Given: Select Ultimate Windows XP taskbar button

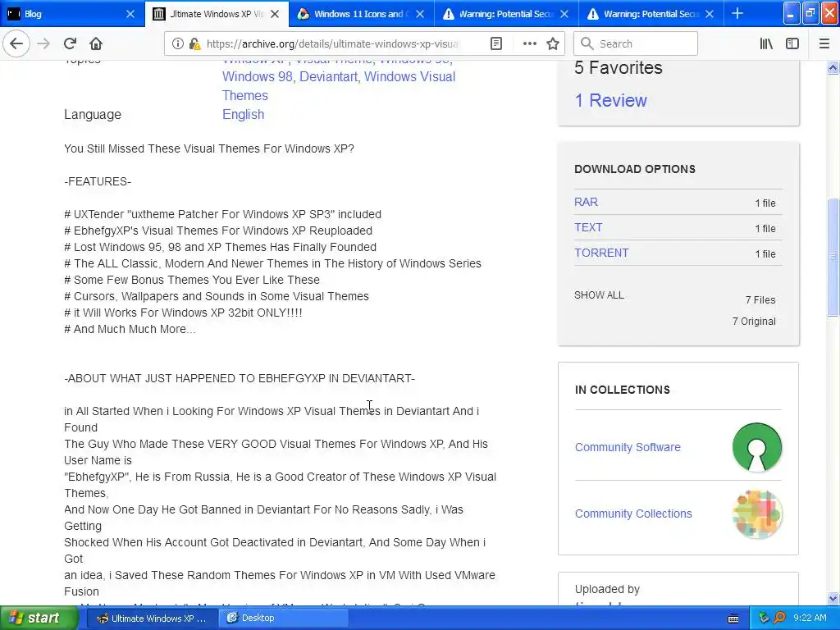Looking at the screenshot, I should point(152,619).
